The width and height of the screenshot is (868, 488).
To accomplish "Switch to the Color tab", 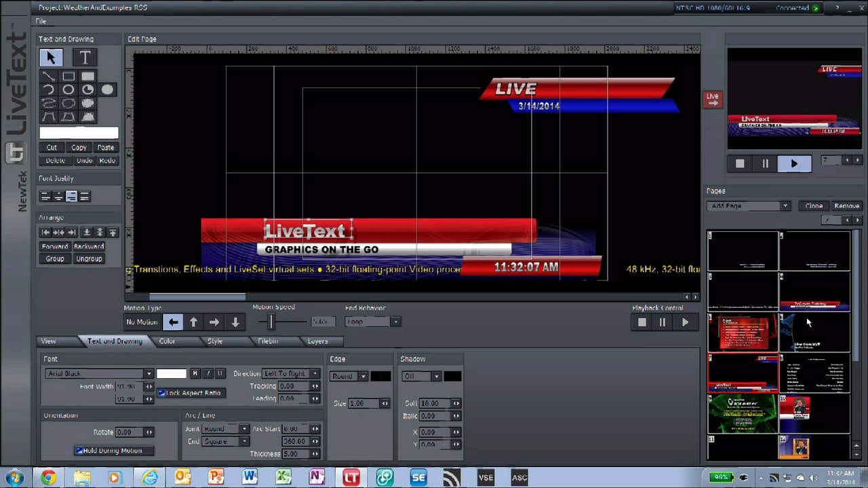I will coord(167,341).
